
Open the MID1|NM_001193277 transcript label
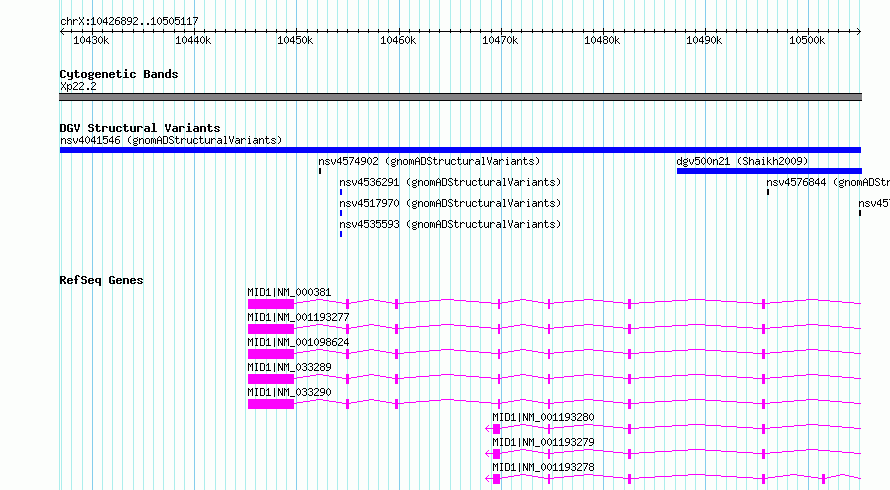(x=298, y=317)
